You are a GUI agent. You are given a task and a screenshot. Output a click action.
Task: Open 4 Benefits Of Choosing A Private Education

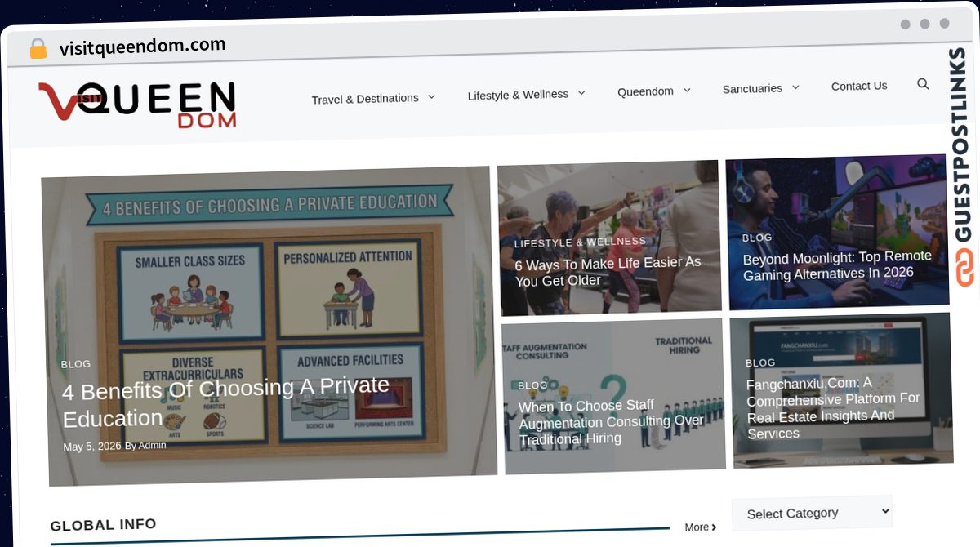click(x=225, y=402)
